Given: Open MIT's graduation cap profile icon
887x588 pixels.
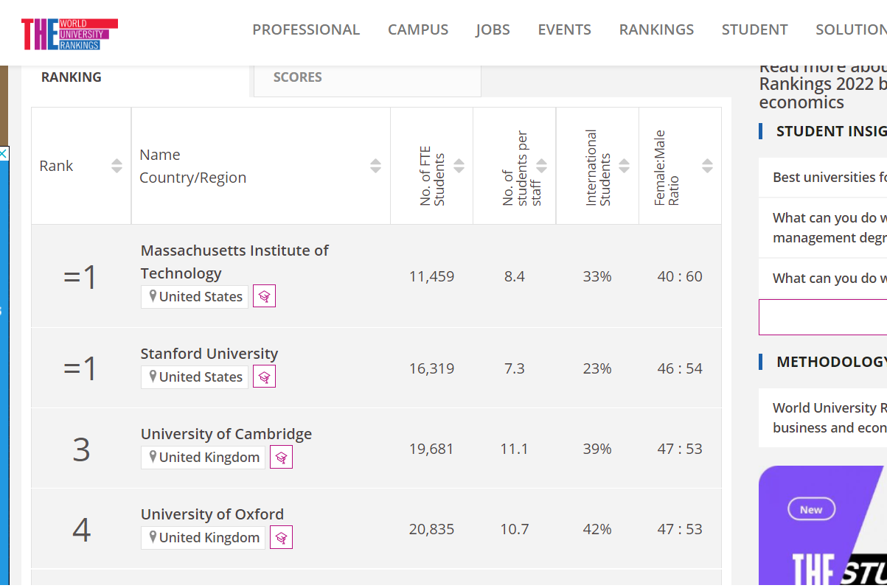Looking at the screenshot, I should tap(264, 296).
